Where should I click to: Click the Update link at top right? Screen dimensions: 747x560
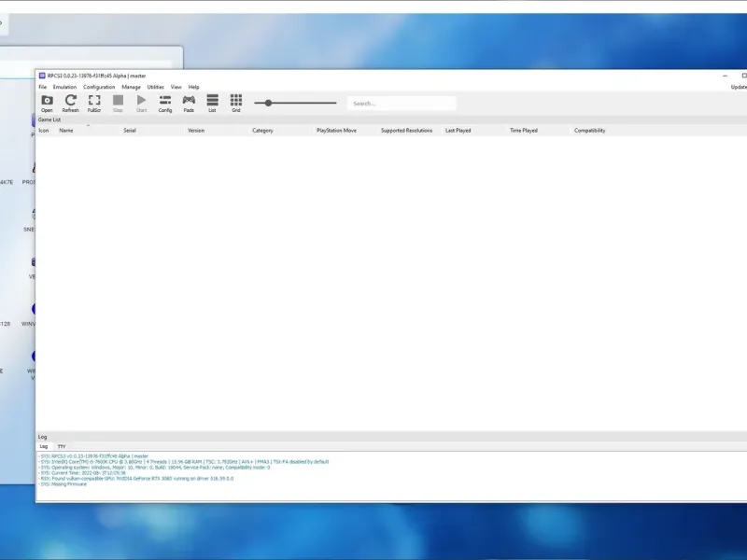[739, 87]
